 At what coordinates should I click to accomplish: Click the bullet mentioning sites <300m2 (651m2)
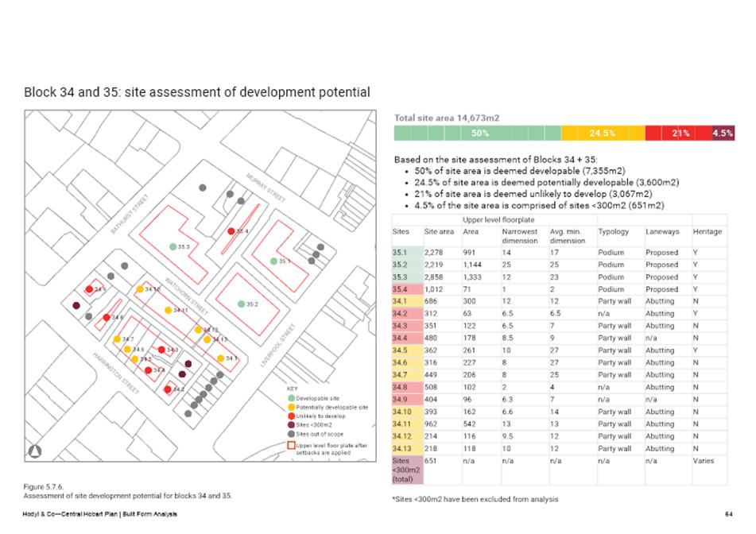pos(539,205)
